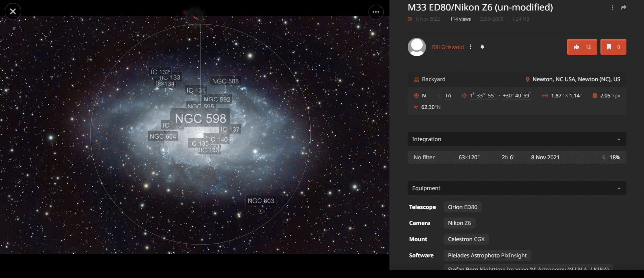The image size is (644, 278).
Task: Click the copyright license icon
Action: tap(410, 19)
